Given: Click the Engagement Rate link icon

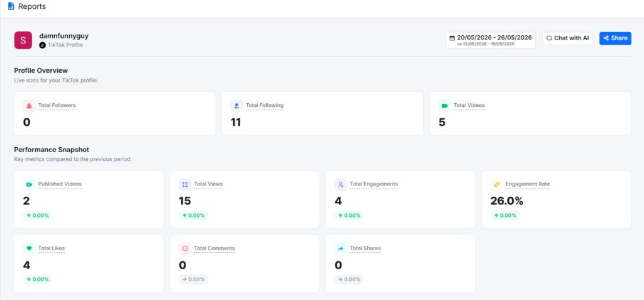Looking at the screenshot, I should point(497,184).
